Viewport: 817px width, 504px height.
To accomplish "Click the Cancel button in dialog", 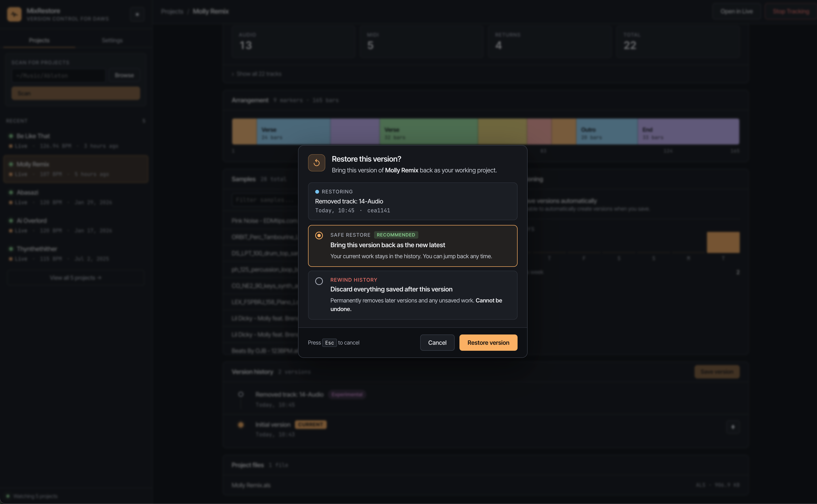I will 437,343.
